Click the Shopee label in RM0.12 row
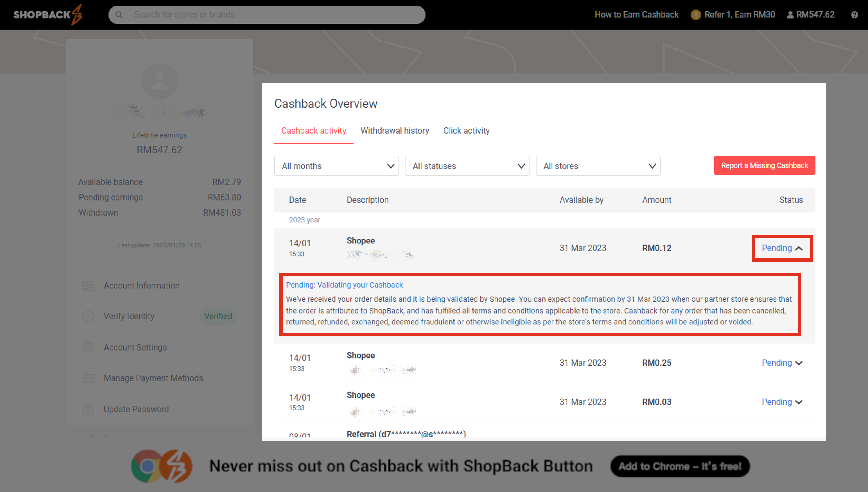The image size is (868, 492). click(x=360, y=241)
